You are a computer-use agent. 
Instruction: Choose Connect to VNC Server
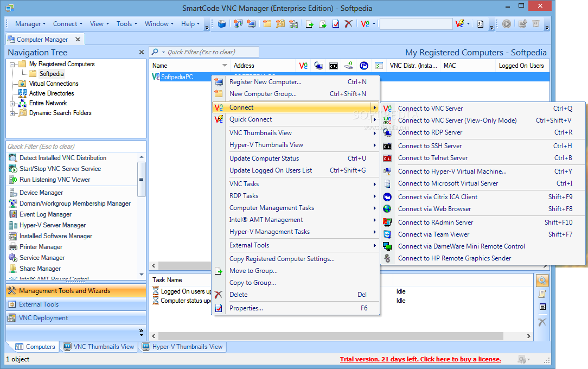tap(483, 109)
